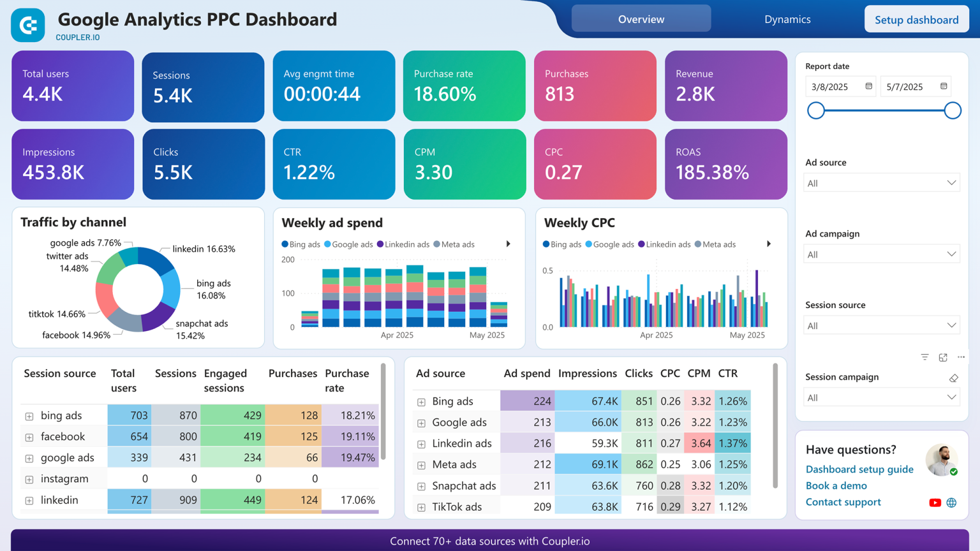Click the Setup dashboard button

tap(916, 19)
